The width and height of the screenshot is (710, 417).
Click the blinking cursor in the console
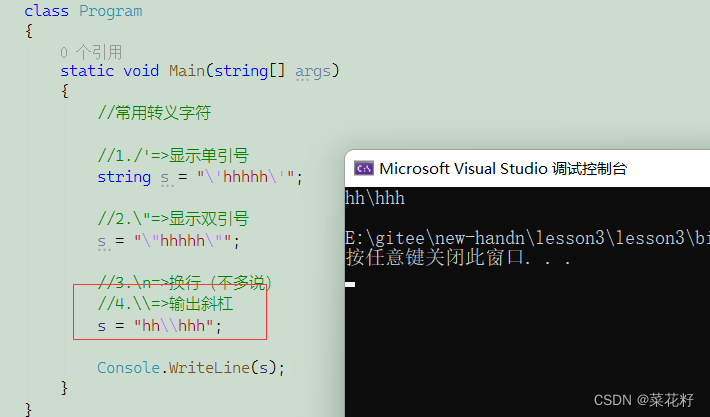point(350,284)
